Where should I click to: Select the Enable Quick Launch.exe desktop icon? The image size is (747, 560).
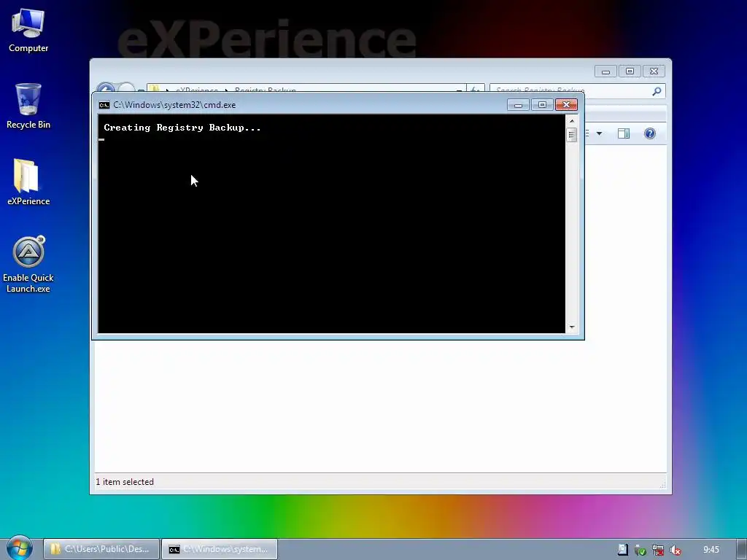tap(28, 264)
